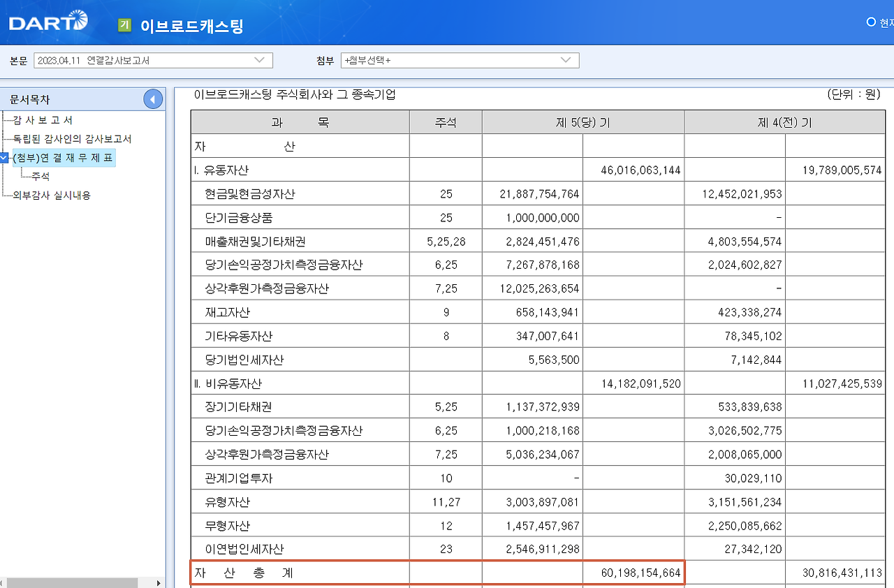The height and width of the screenshot is (588, 894).
Task: Click the sidebar scrollbar's right arrow
Action: tap(159, 582)
